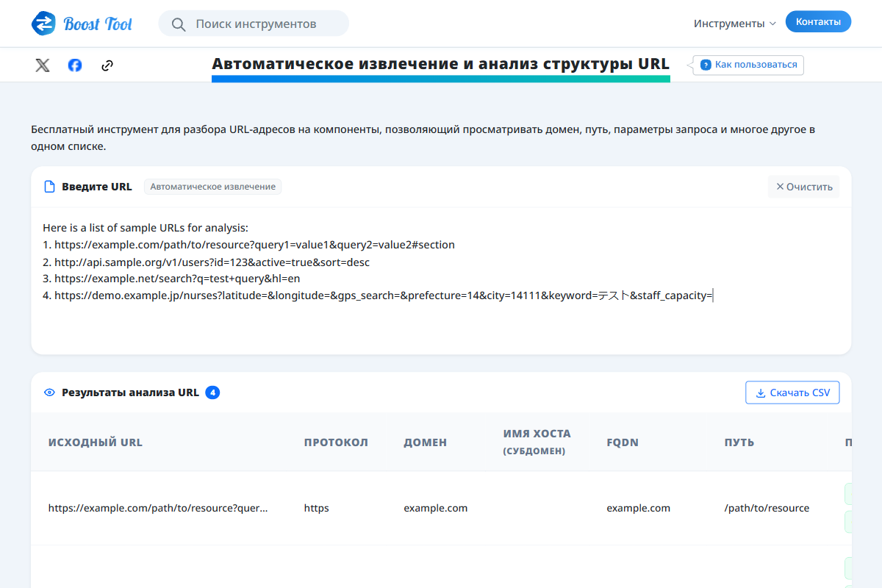The width and height of the screenshot is (882, 588).
Task: Click the eye icon beside Результаты анализа URL
Action: pos(49,392)
